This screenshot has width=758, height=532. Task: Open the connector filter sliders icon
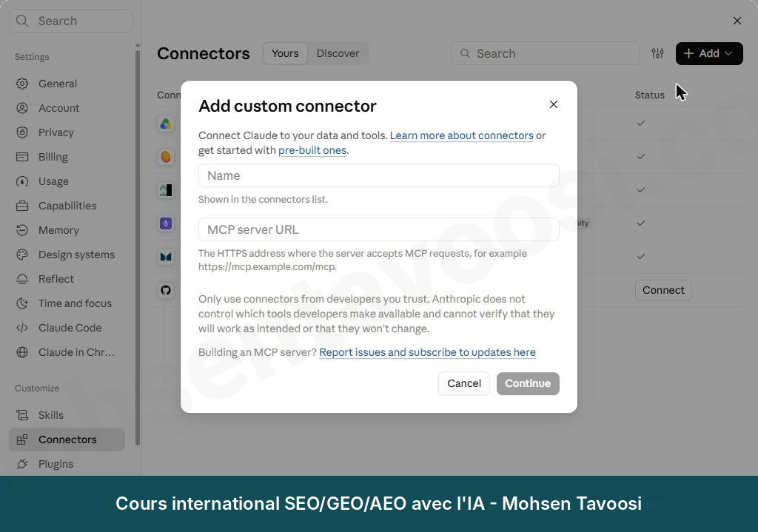657,53
